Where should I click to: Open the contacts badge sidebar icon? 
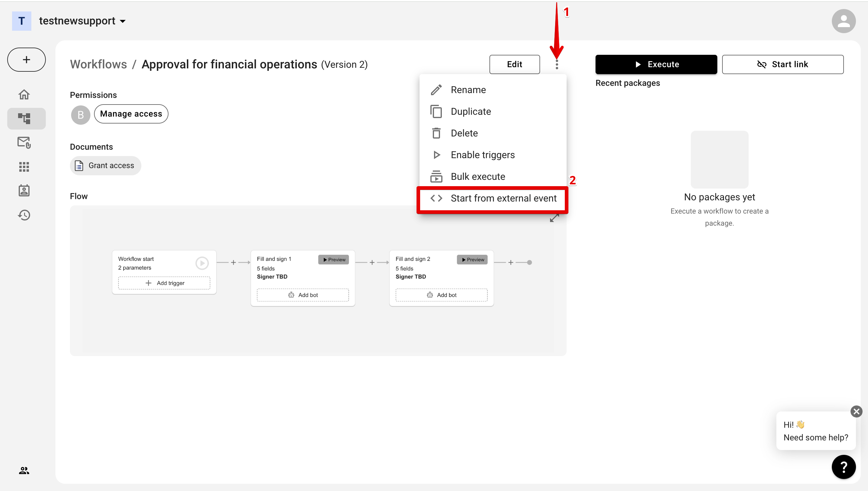point(24,191)
